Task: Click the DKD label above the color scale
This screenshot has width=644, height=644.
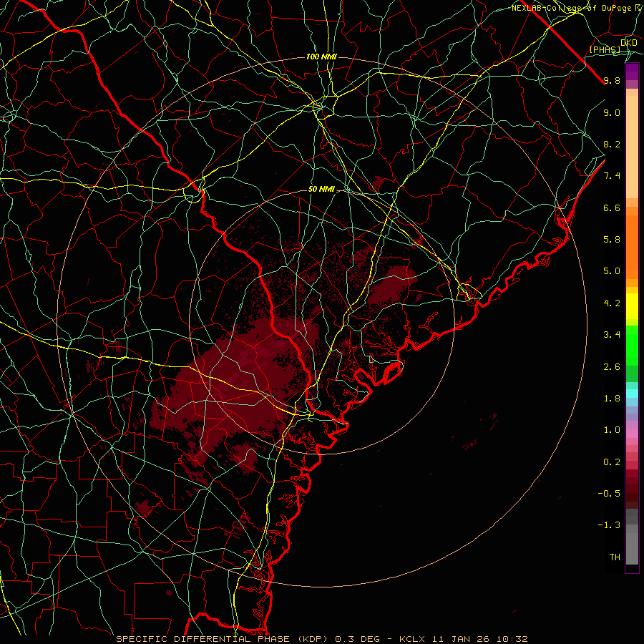Action: [x=629, y=43]
